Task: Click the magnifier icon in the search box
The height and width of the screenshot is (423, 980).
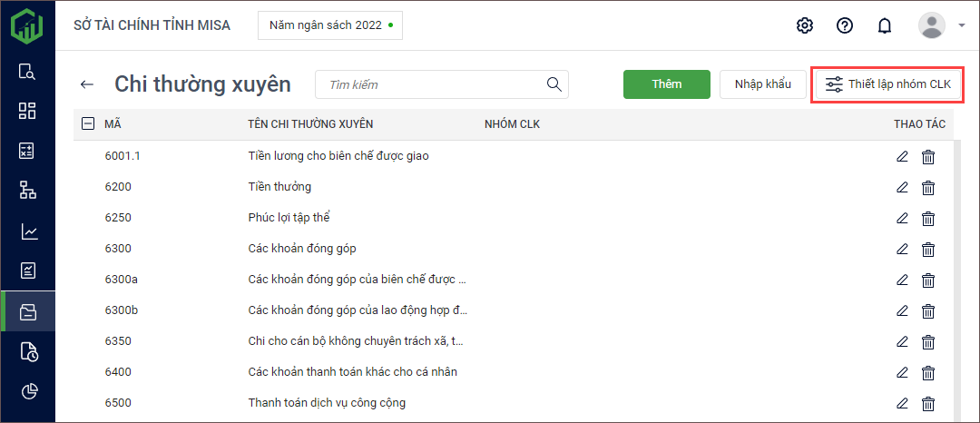Action: coord(554,84)
